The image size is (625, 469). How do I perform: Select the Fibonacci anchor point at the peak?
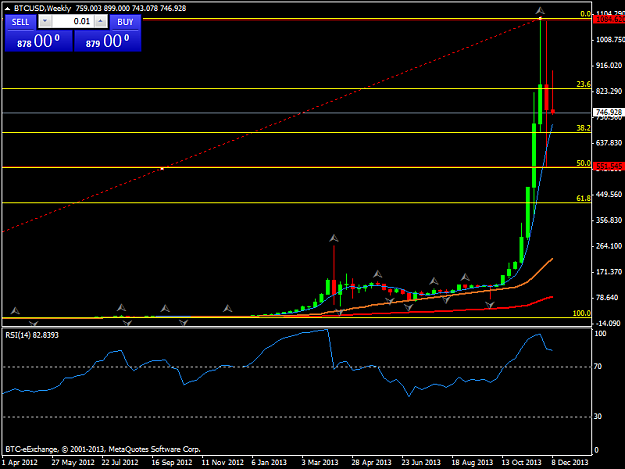click(x=540, y=18)
